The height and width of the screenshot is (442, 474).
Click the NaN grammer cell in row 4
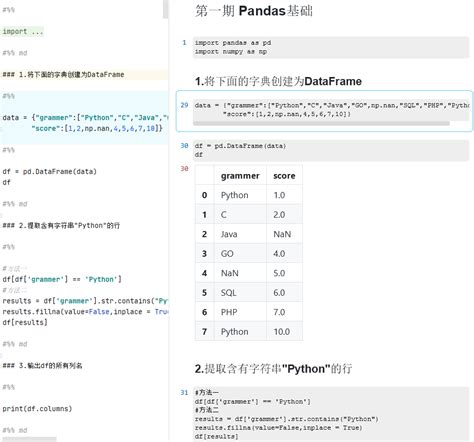coord(230,273)
